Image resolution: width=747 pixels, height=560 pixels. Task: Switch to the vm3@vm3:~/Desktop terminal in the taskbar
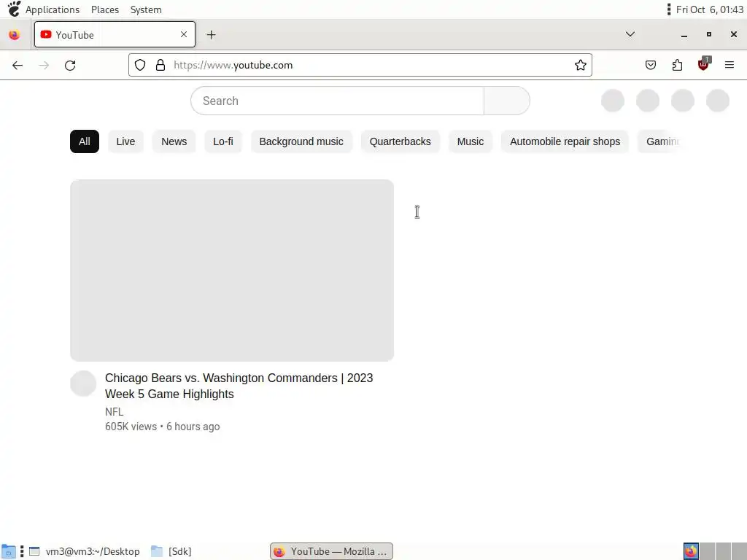click(x=85, y=551)
